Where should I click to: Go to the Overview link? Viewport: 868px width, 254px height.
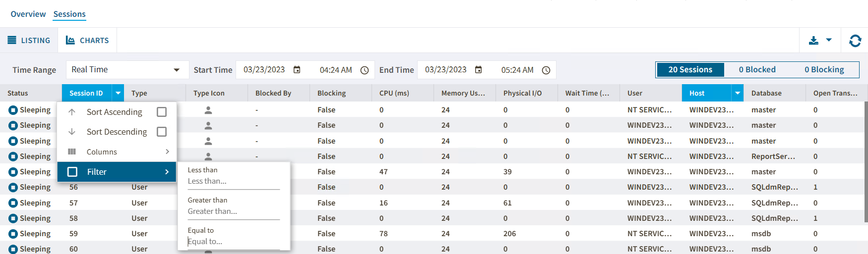[28, 14]
